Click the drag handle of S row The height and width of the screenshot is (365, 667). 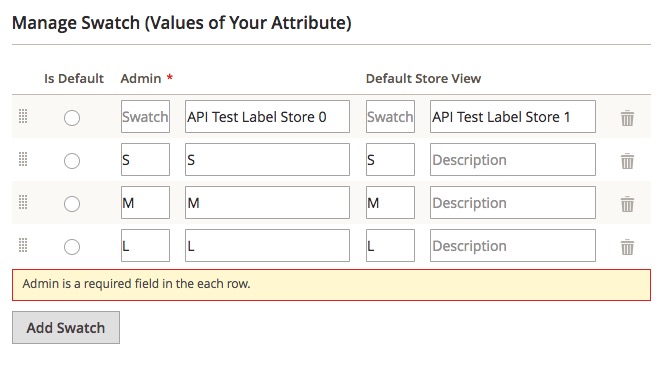coord(23,159)
